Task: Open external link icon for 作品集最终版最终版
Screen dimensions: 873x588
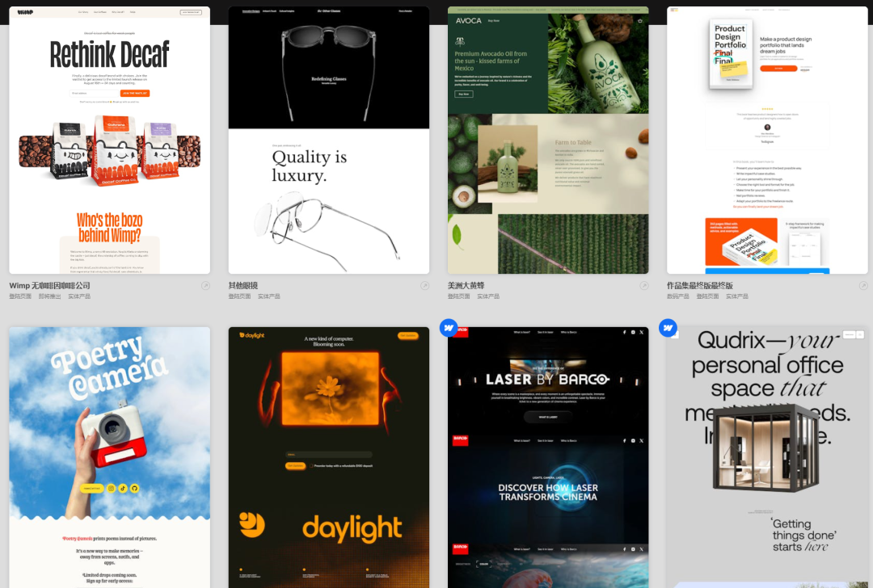Action: [863, 285]
